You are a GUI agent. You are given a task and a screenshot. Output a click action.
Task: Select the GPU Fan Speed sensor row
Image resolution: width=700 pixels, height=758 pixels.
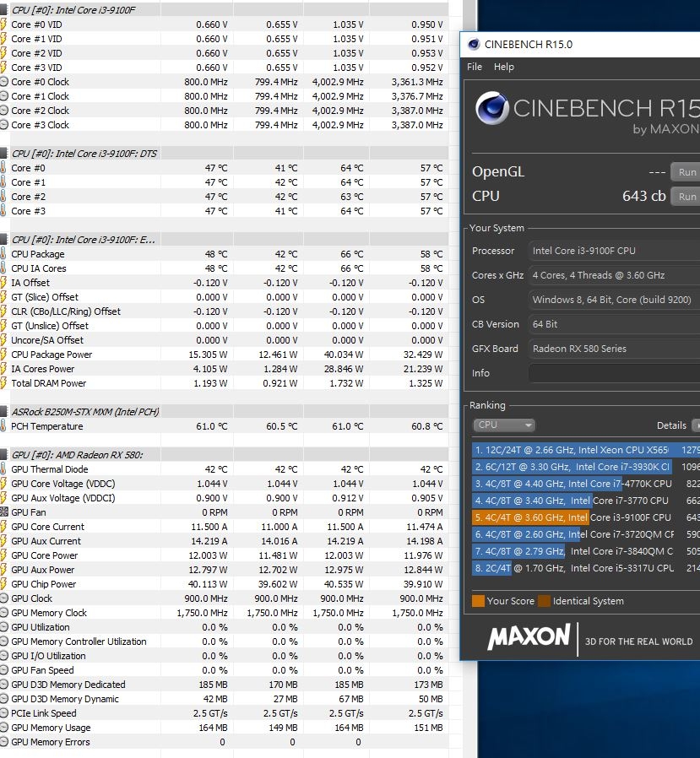(225, 670)
